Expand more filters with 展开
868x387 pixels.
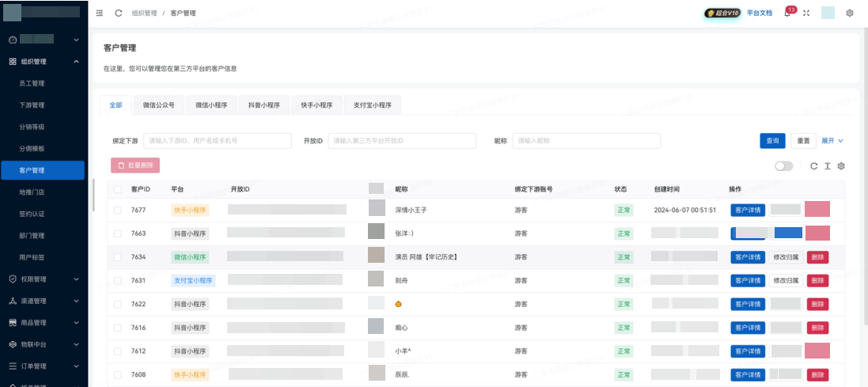click(x=832, y=141)
